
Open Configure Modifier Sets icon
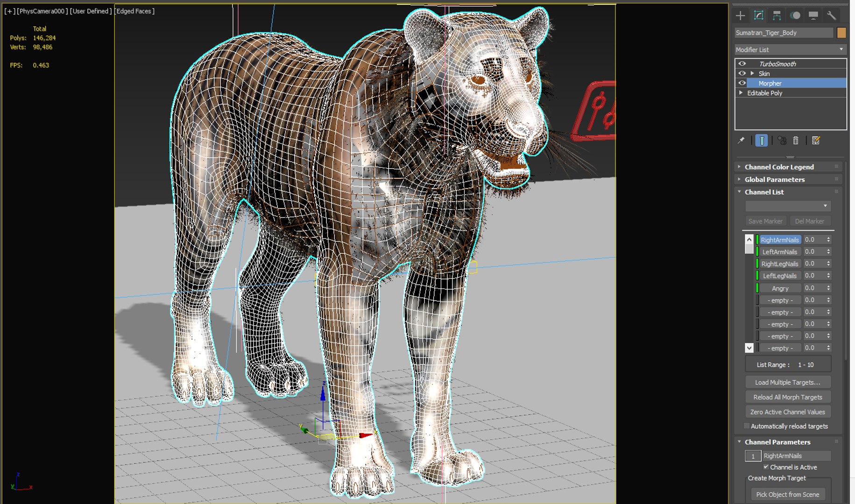click(816, 140)
